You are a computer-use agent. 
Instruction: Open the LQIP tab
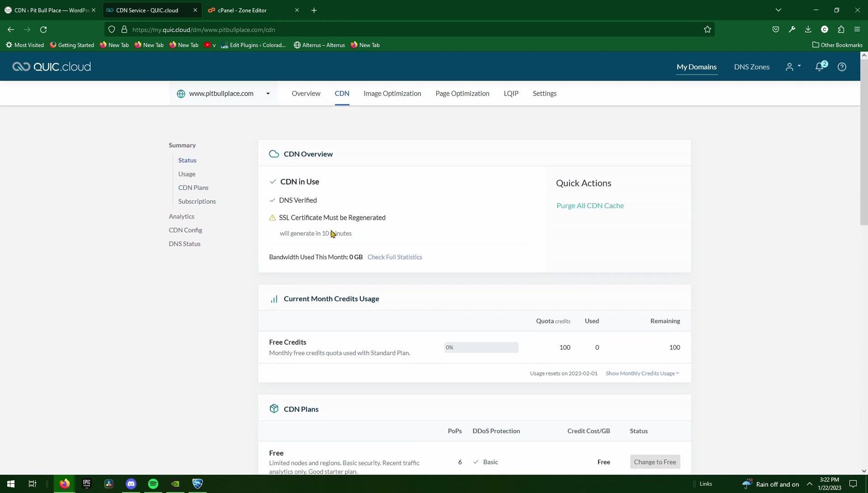(511, 94)
